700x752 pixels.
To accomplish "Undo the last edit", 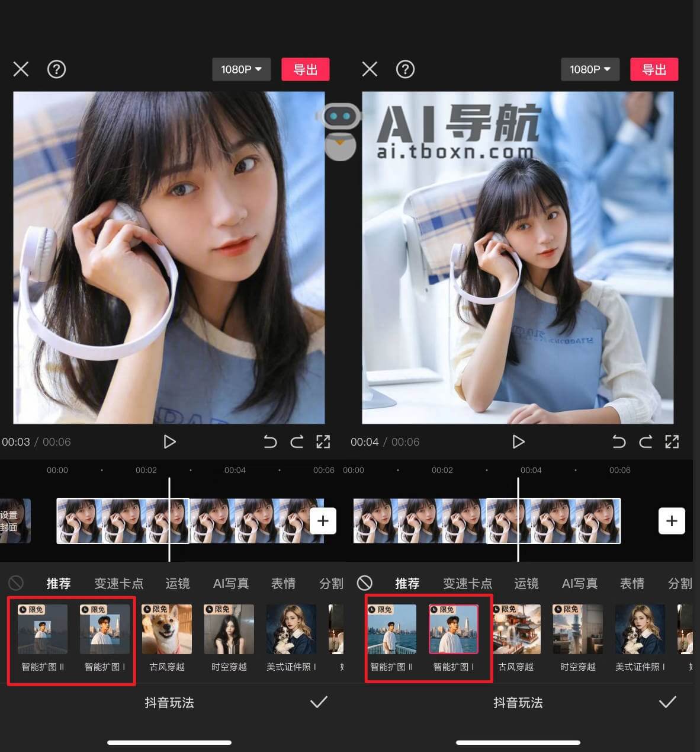I will coord(271,441).
